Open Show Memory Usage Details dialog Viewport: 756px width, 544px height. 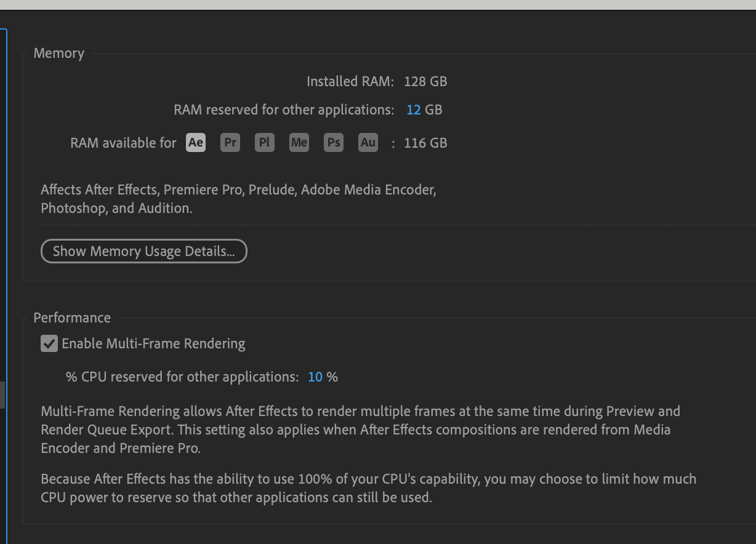pos(143,251)
